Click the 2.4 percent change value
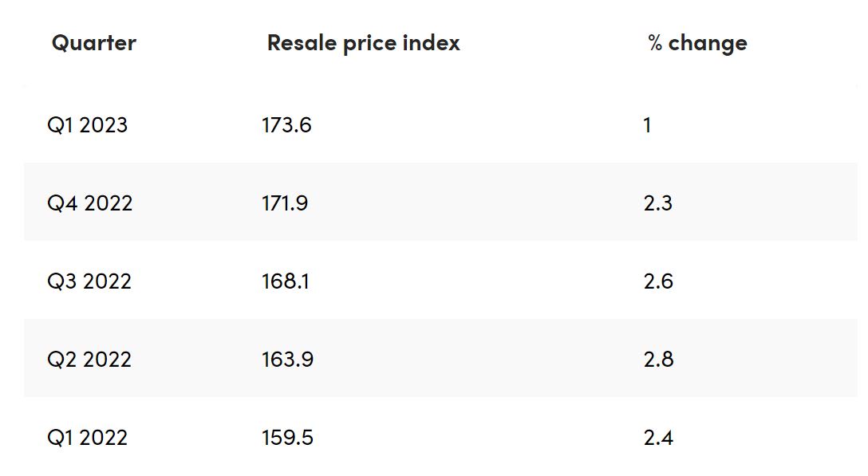This screenshot has width=868, height=476. [658, 438]
